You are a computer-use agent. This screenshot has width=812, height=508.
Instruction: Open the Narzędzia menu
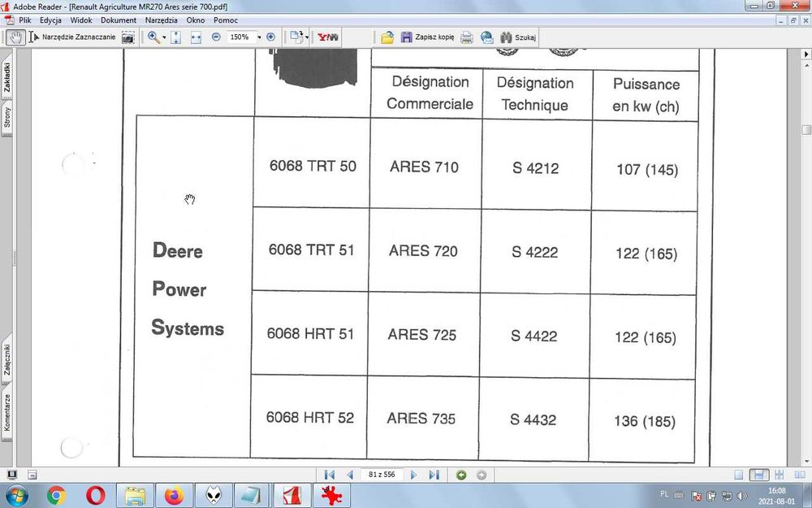click(161, 20)
